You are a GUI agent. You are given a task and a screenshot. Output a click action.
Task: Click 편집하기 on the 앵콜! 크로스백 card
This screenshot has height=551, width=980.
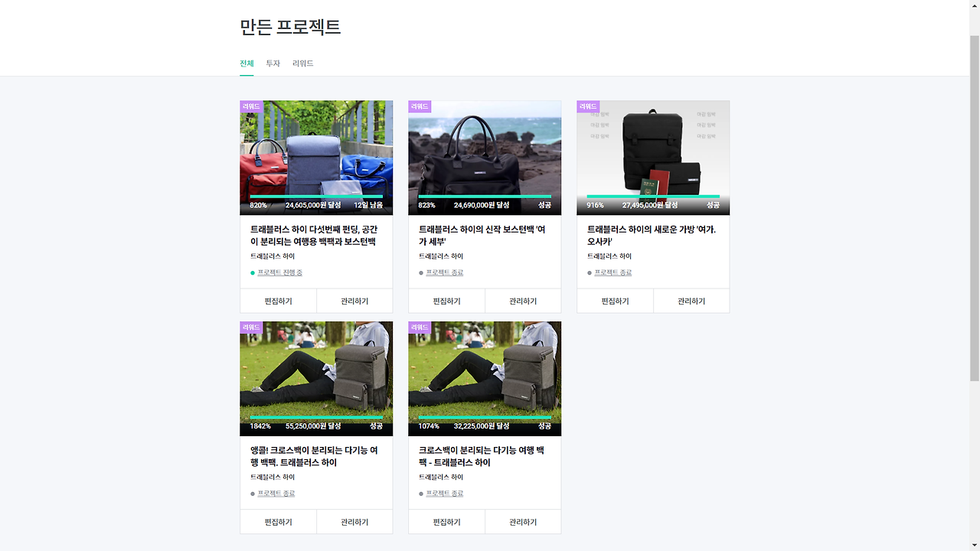click(x=279, y=522)
